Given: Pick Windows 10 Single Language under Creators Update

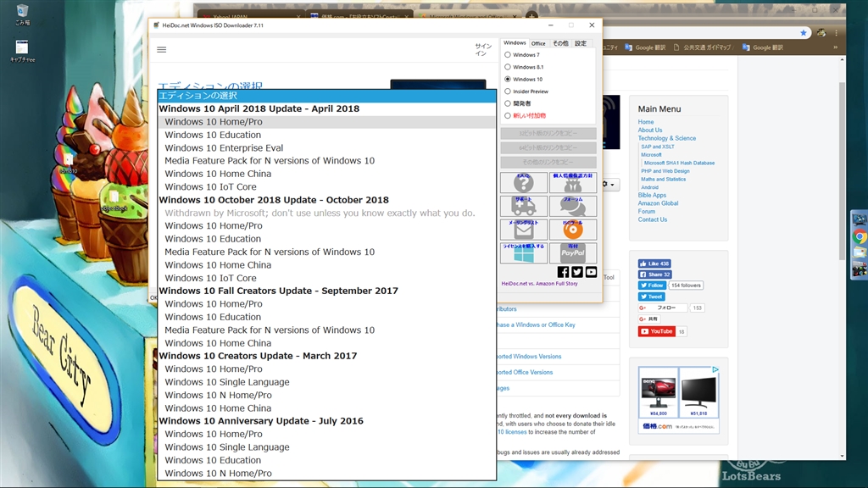Looking at the screenshot, I should (326, 382).
